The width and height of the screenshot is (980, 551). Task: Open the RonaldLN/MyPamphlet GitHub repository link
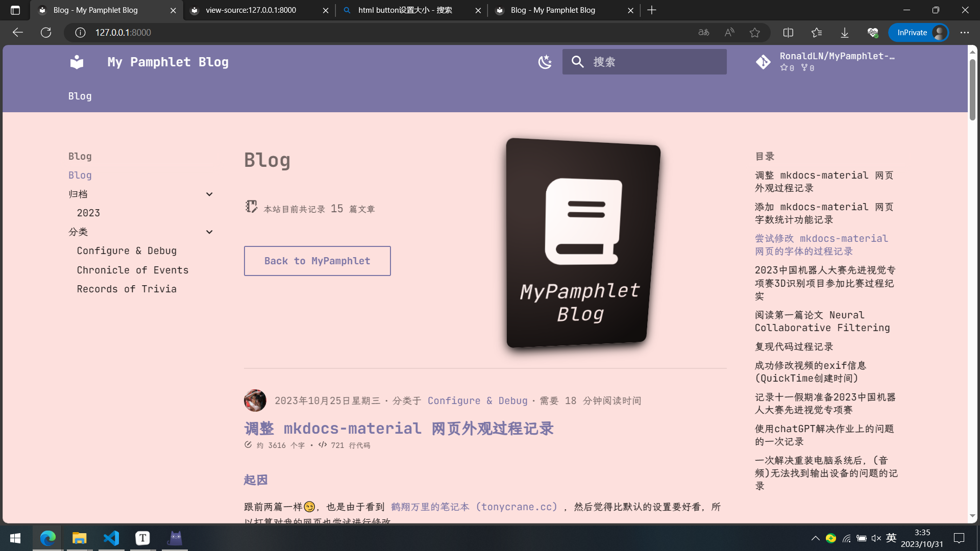(x=825, y=62)
